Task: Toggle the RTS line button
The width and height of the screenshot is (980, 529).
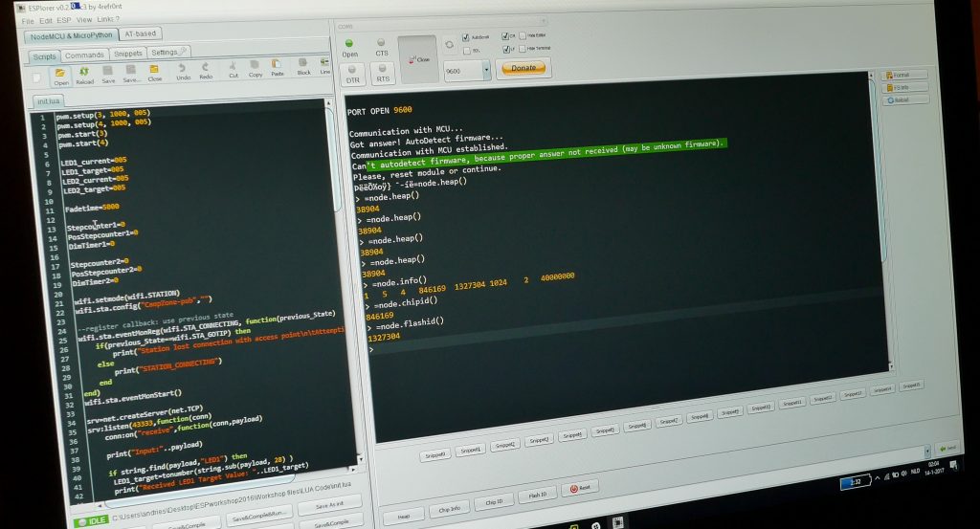Action: [383, 73]
